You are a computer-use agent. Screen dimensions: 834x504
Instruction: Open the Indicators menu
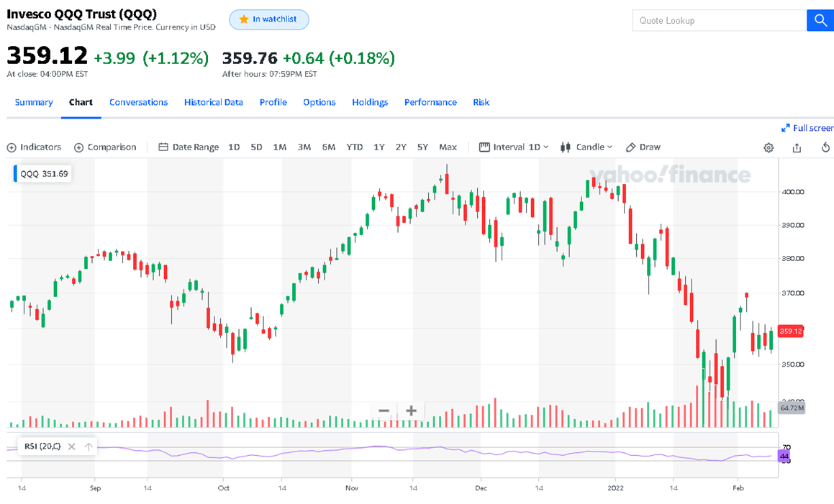coord(34,147)
